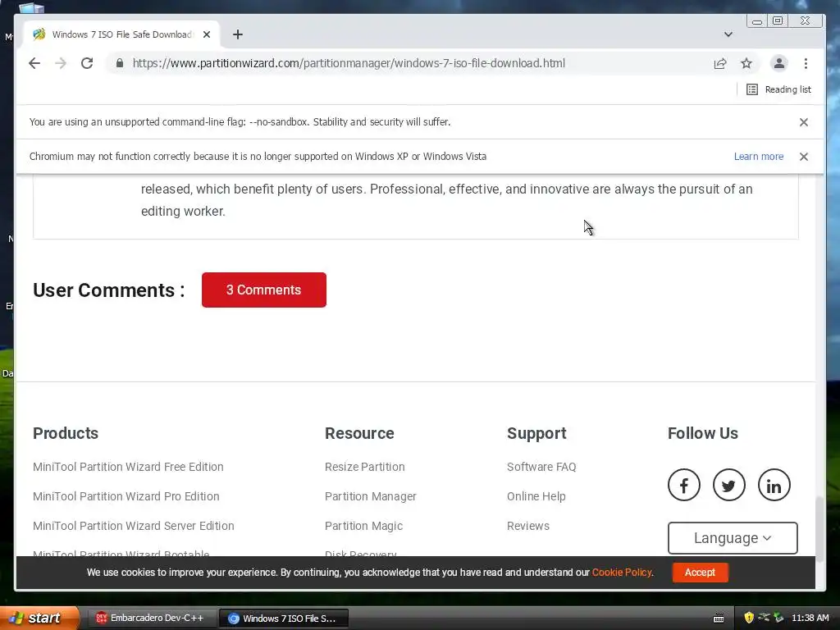Reload the current page
This screenshot has height=630, width=840.
pos(87,63)
